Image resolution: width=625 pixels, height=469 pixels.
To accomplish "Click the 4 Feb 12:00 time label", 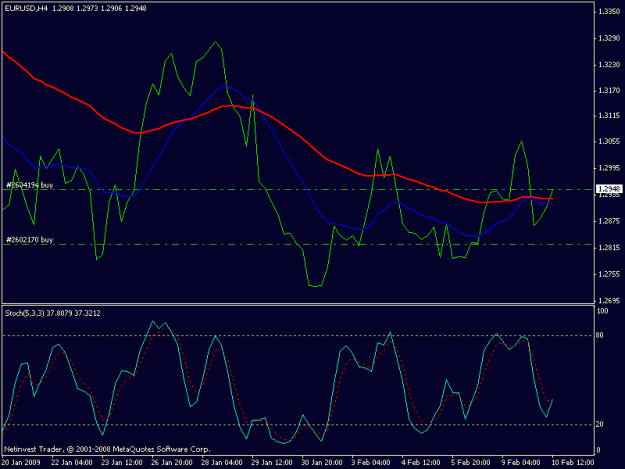I will coord(421,463).
